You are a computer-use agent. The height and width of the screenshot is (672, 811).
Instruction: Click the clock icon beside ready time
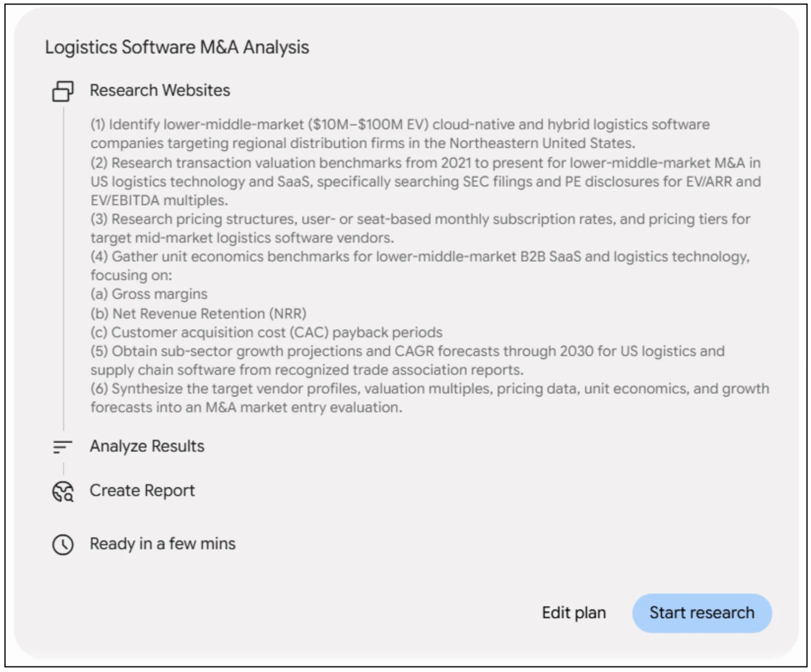point(63,545)
